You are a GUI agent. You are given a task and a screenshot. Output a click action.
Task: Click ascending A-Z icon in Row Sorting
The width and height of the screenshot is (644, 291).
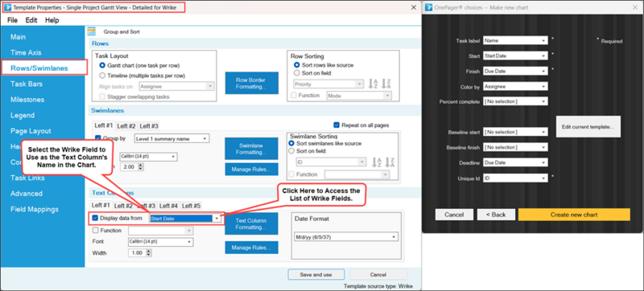tap(373, 84)
